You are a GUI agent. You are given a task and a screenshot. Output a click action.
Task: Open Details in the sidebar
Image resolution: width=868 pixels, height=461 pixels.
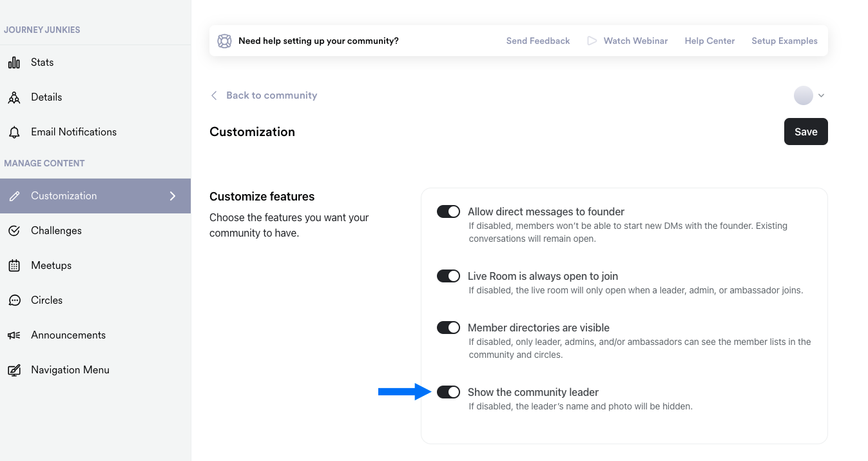(x=95, y=97)
